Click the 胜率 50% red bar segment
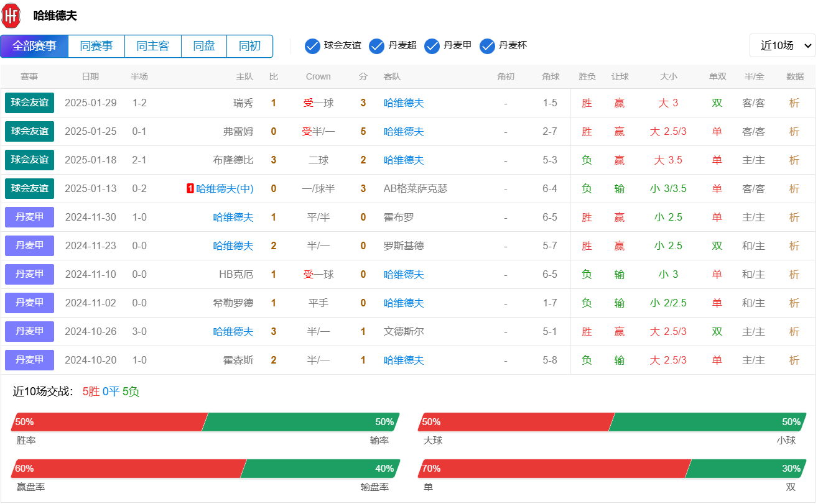The height and width of the screenshot is (504, 818). [x=109, y=422]
